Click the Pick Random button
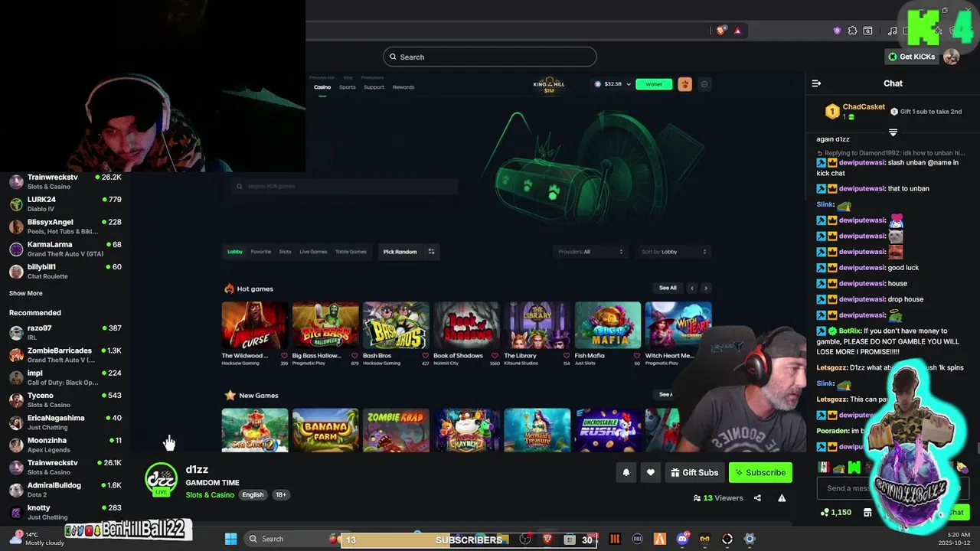 (x=400, y=252)
